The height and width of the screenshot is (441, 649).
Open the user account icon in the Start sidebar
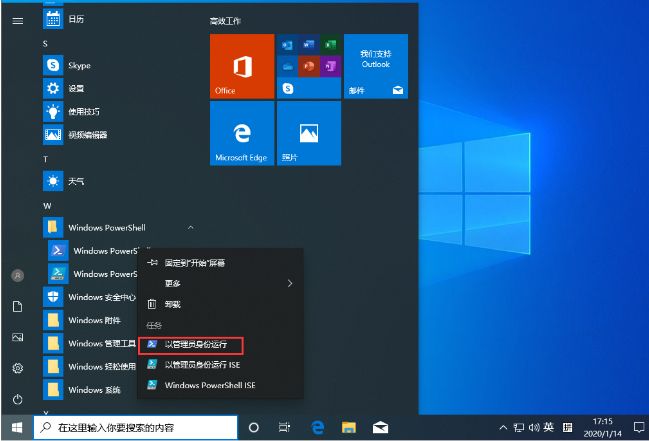(x=17, y=275)
